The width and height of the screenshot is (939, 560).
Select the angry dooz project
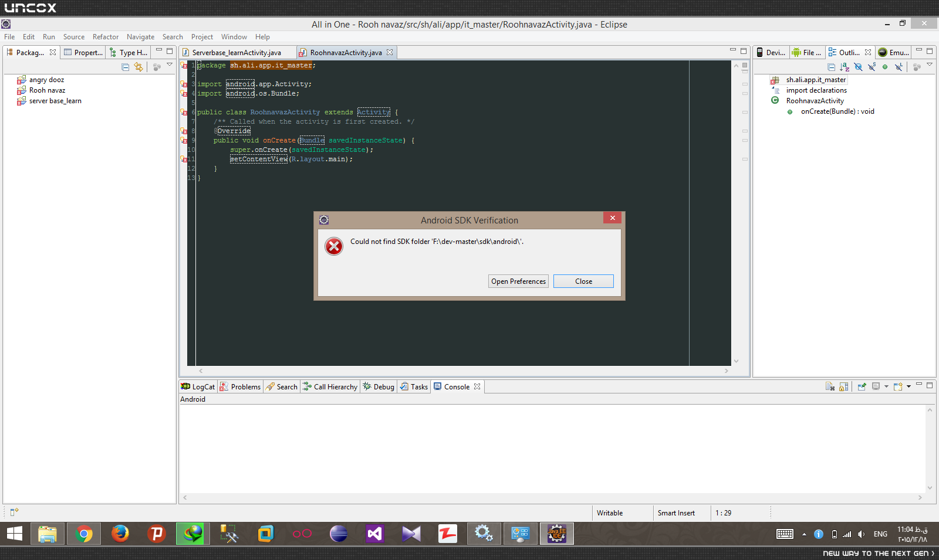47,80
